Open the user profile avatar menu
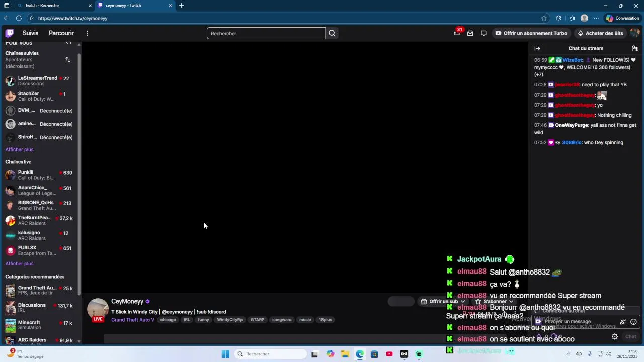Screen dimensions: 644x362 point(634,33)
